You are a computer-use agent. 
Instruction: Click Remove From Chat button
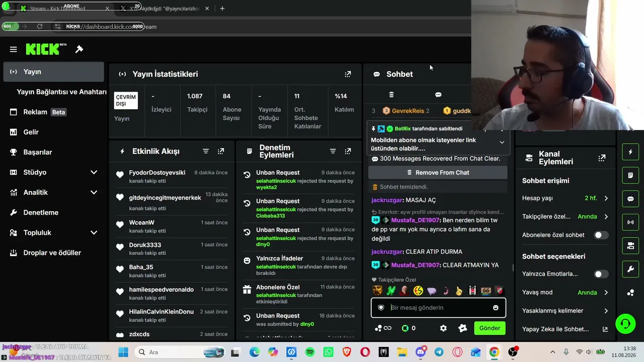tap(438, 172)
